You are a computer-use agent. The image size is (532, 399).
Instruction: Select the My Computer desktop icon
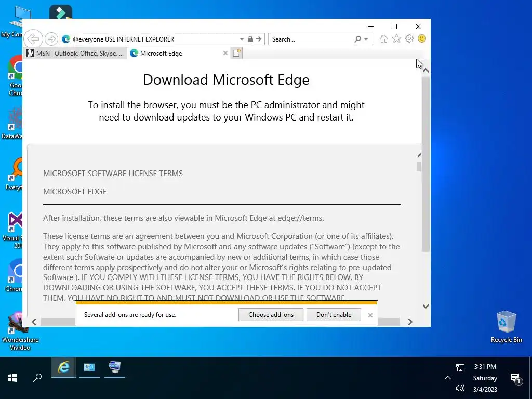12,22
